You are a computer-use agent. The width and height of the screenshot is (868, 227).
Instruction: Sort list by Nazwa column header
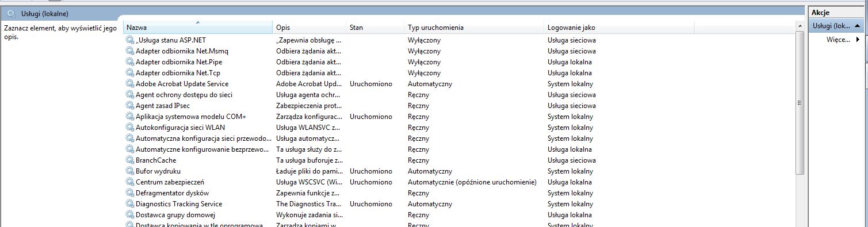pos(198,28)
